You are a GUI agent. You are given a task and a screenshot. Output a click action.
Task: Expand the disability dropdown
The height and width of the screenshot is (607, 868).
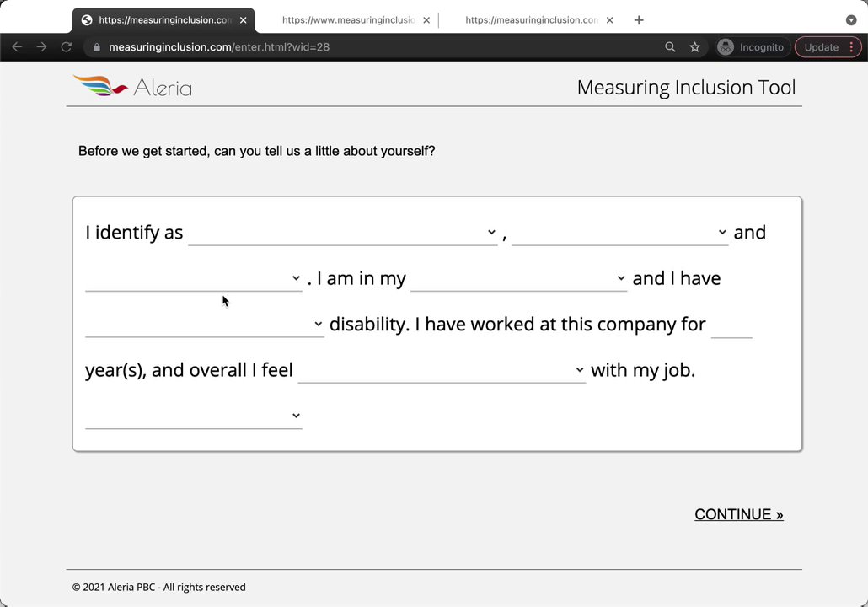tap(204, 325)
